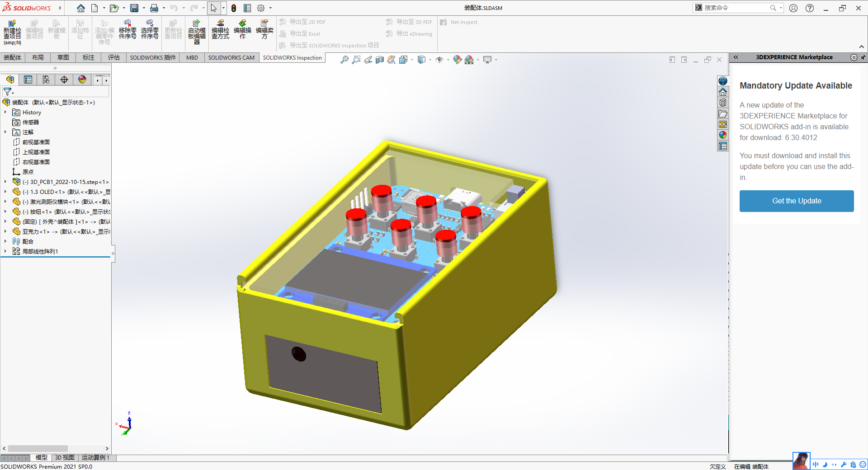Switch to the 评估 evaluate tab
The image size is (868, 470).
click(114, 57)
